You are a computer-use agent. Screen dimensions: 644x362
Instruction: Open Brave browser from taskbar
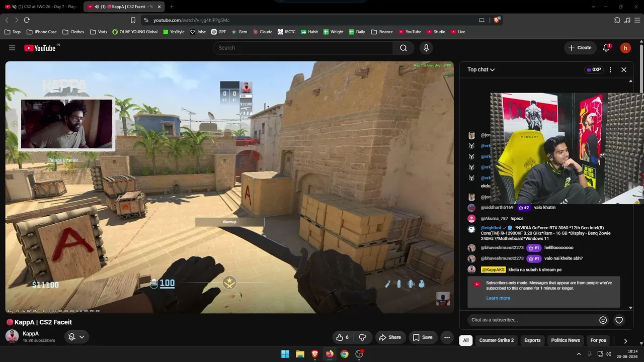click(x=315, y=354)
